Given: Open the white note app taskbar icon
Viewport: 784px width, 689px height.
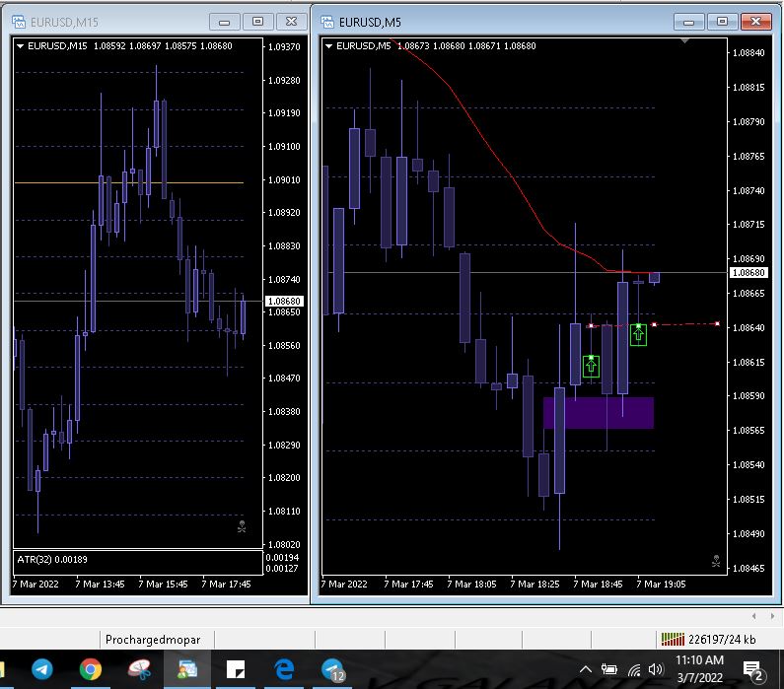Looking at the screenshot, I should tap(236, 669).
